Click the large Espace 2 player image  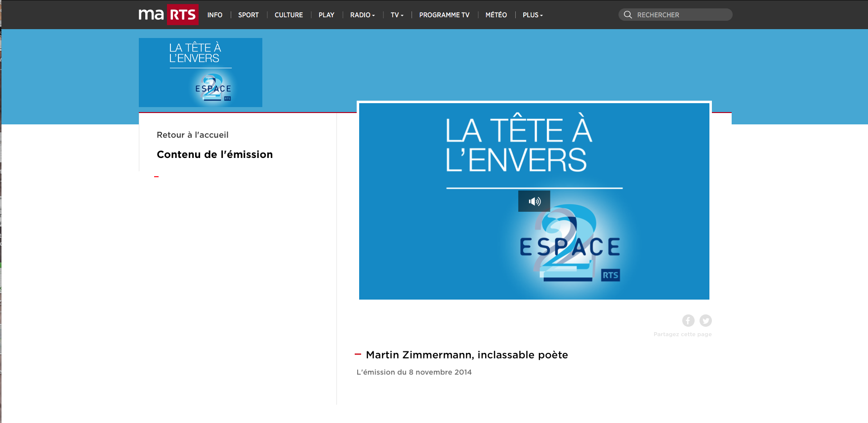[x=534, y=201]
